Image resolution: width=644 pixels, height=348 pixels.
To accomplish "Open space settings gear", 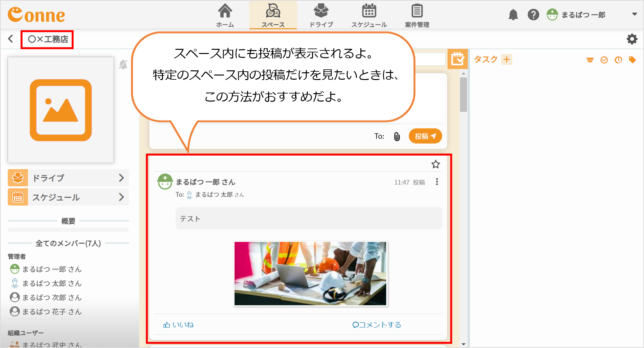I will [632, 39].
